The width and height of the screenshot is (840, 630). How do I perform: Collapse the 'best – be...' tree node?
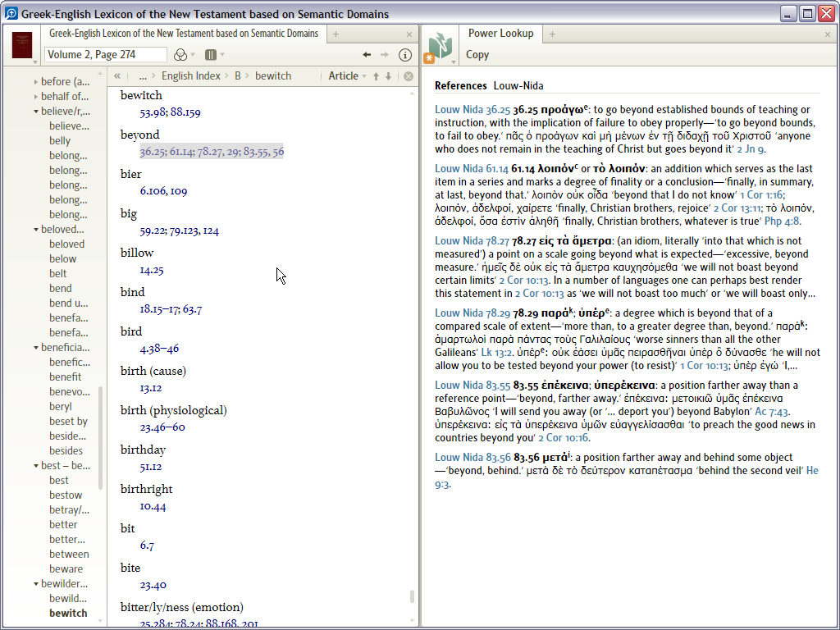36,466
